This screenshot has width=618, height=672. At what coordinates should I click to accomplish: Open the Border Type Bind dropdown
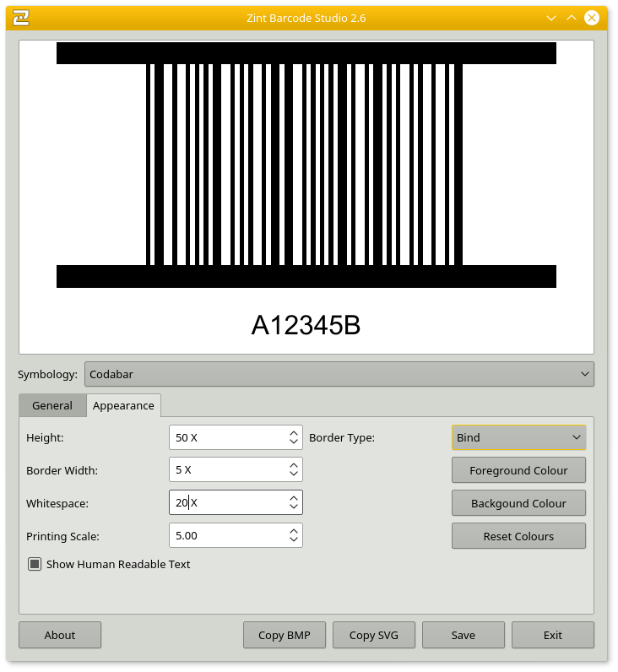point(518,437)
